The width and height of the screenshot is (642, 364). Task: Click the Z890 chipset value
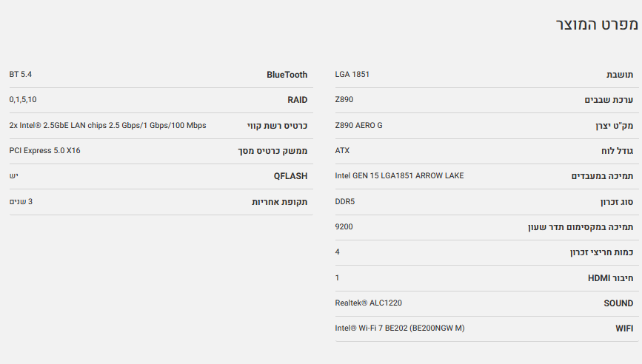[x=344, y=100]
